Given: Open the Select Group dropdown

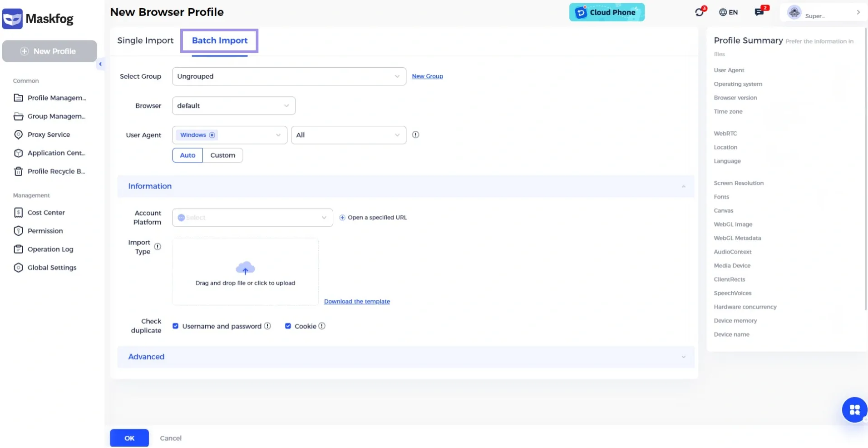Looking at the screenshot, I should [289, 76].
